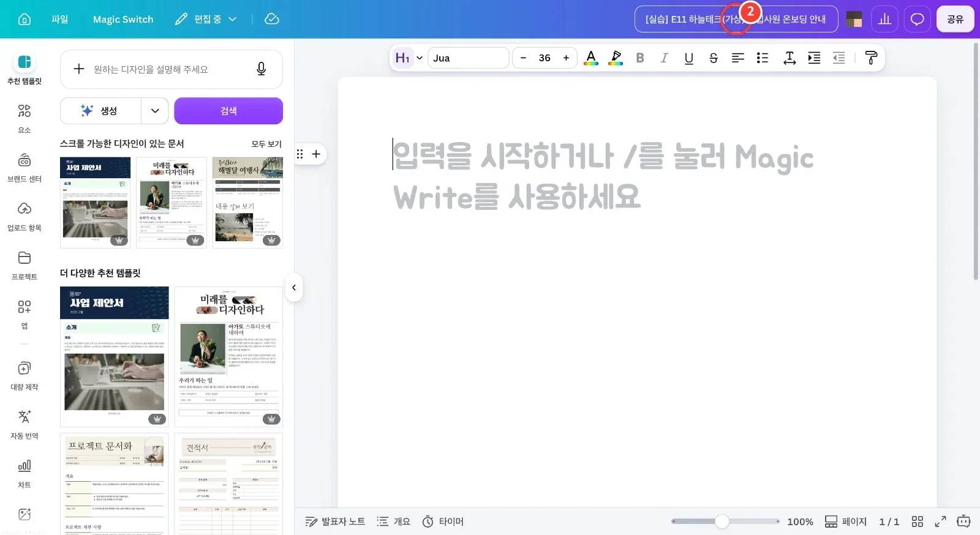Viewport: 980px width, 535px height.
Task: Toggle italic formatting
Action: click(665, 58)
